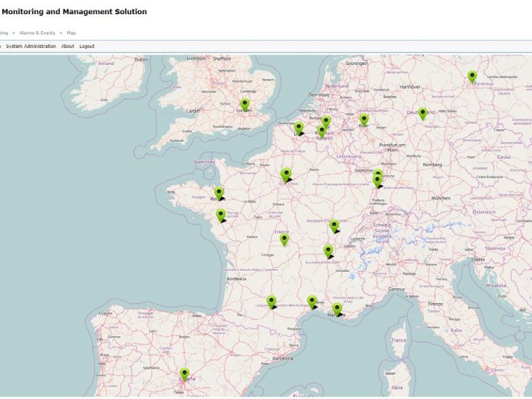The width and height of the screenshot is (532, 399).
Task: Click the marker over Brussels, Belgien
Action: click(x=321, y=132)
